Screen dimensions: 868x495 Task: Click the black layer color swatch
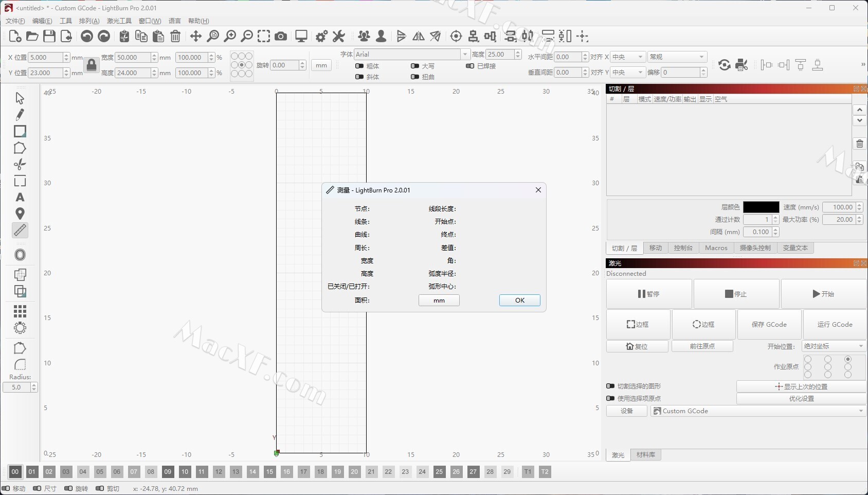(x=761, y=207)
